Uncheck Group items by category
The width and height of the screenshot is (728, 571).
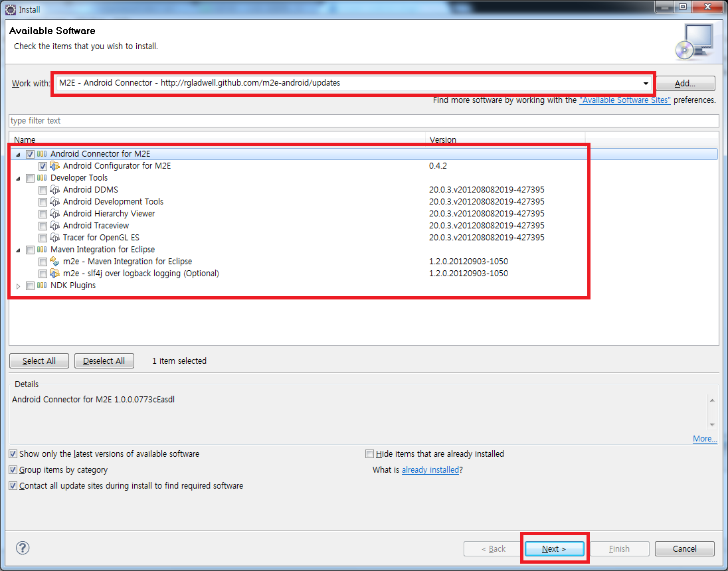click(x=13, y=470)
